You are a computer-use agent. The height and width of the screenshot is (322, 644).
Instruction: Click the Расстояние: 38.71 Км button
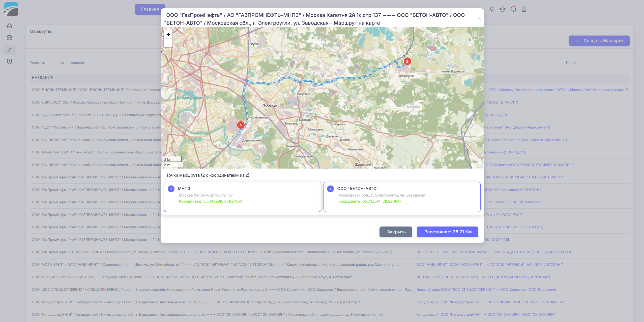pos(448,232)
